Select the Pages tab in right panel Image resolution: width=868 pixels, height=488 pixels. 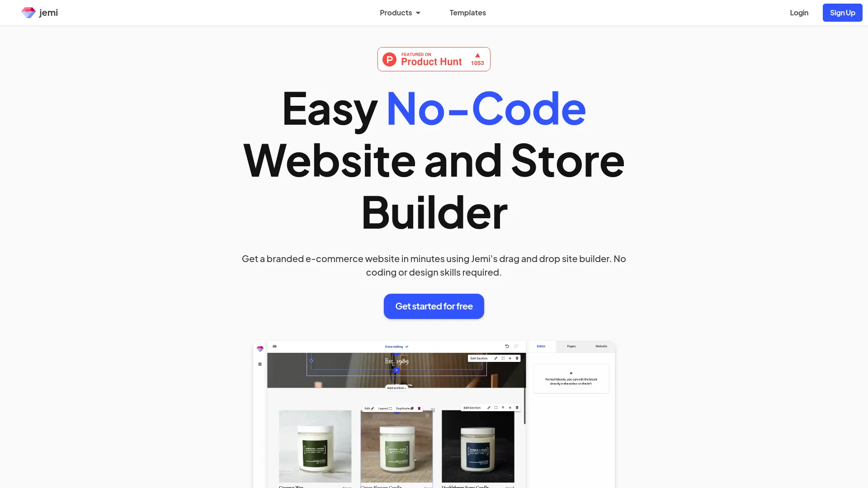(571, 346)
